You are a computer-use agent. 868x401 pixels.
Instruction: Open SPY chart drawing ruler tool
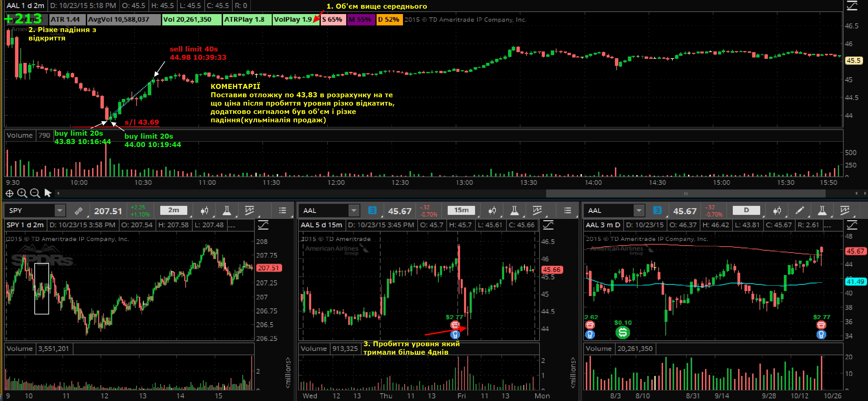(78, 211)
